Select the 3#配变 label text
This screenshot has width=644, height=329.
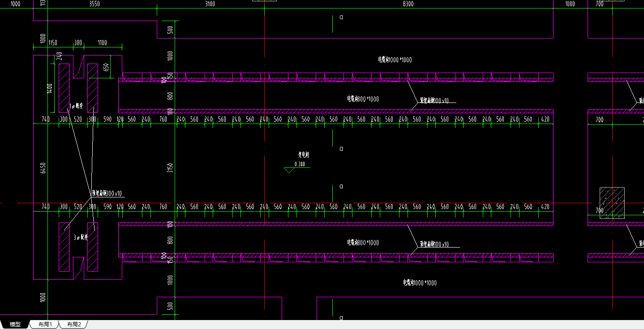[81, 238]
